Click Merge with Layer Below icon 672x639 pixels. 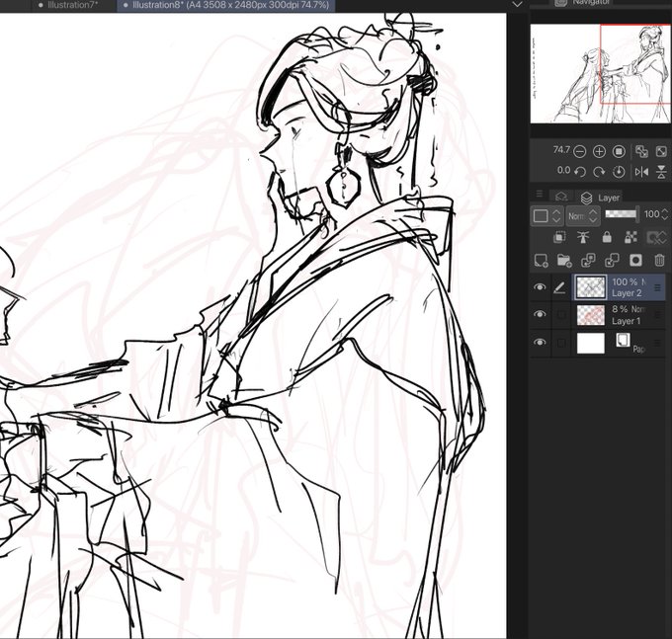click(612, 260)
